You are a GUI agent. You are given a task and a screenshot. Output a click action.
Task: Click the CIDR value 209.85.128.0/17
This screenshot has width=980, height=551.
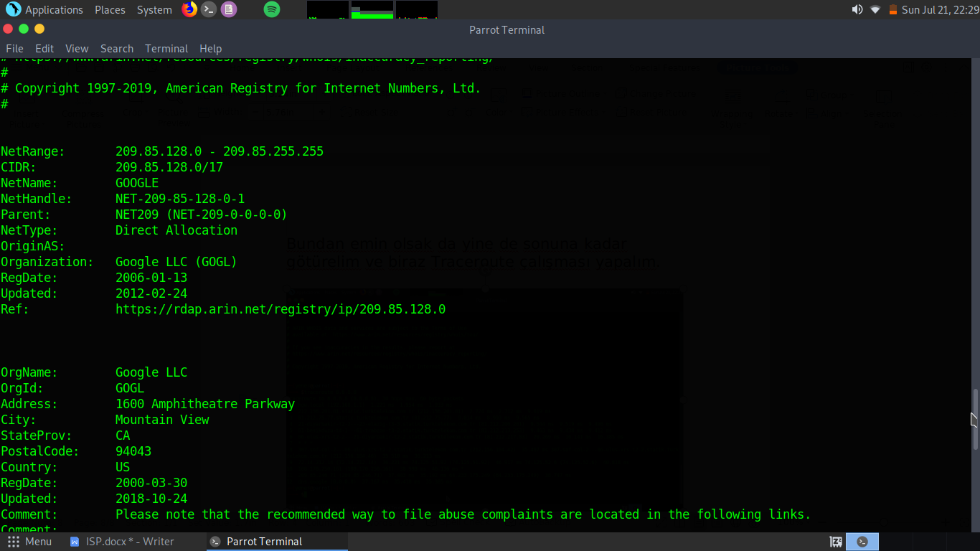point(169,167)
